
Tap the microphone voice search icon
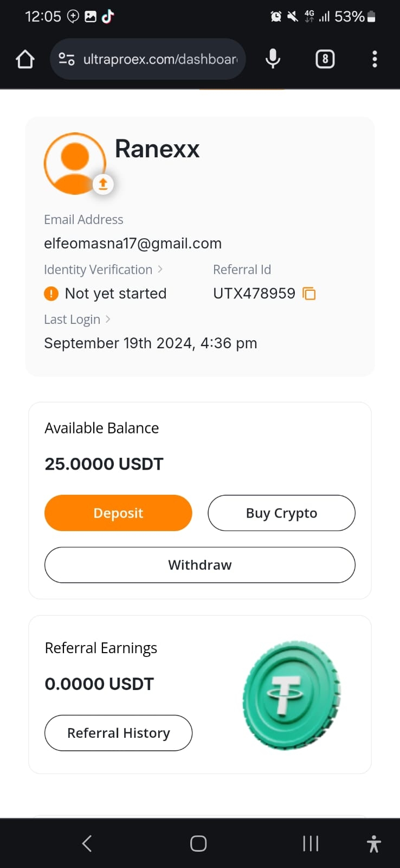[x=273, y=59]
